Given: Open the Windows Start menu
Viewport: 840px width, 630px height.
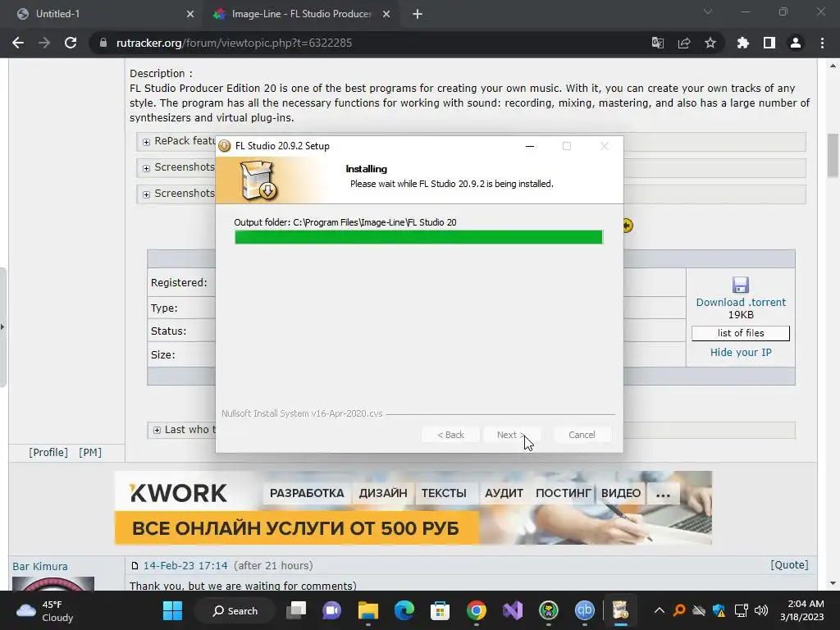Looking at the screenshot, I should [172, 610].
